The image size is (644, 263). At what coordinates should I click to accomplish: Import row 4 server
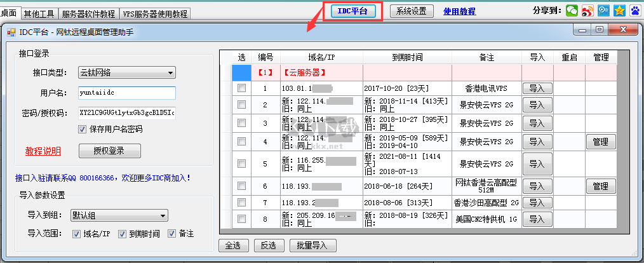tap(537, 142)
